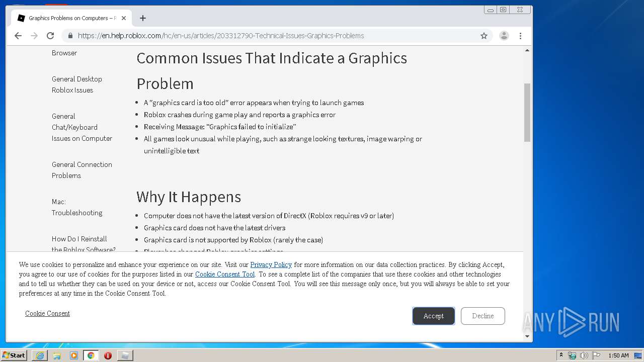Open General Chat/Keyboard Issues on Computer link
644x362 pixels.
82,127
